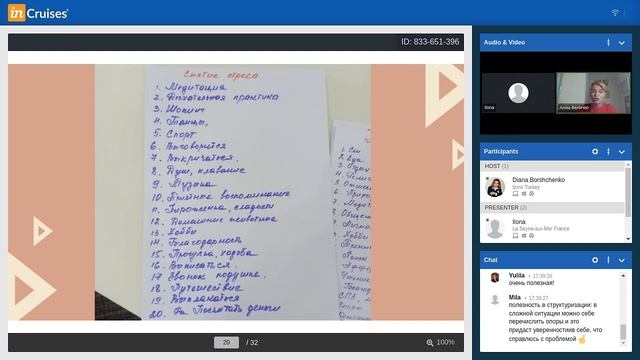
Task: Click Izmir Turkey location text
Action: pos(526,187)
